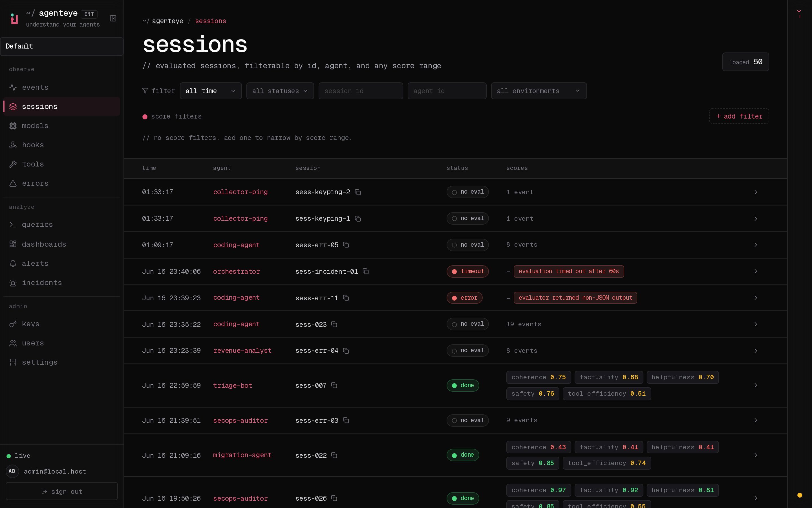Copy session id sess-err-04

click(346, 351)
